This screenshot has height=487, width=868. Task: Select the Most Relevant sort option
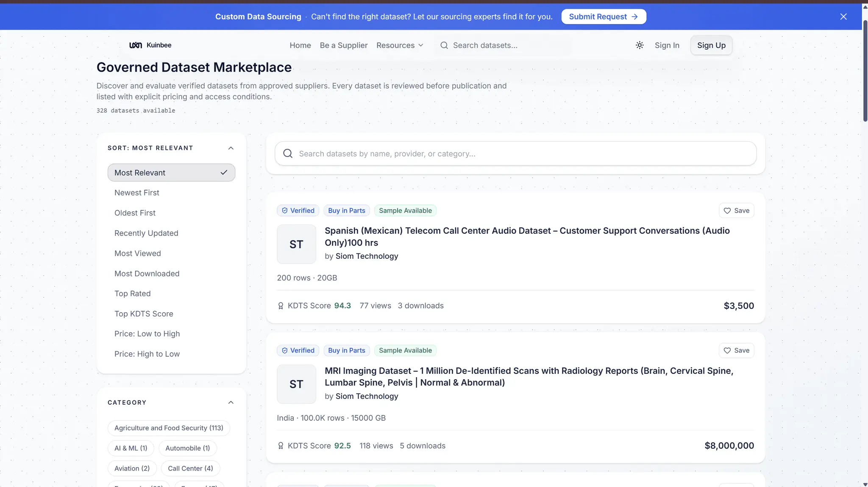(171, 173)
